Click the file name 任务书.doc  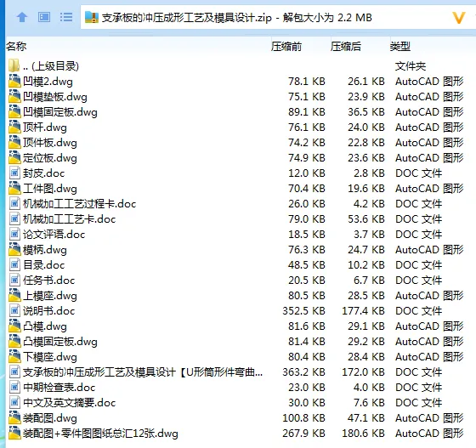click(49, 281)
